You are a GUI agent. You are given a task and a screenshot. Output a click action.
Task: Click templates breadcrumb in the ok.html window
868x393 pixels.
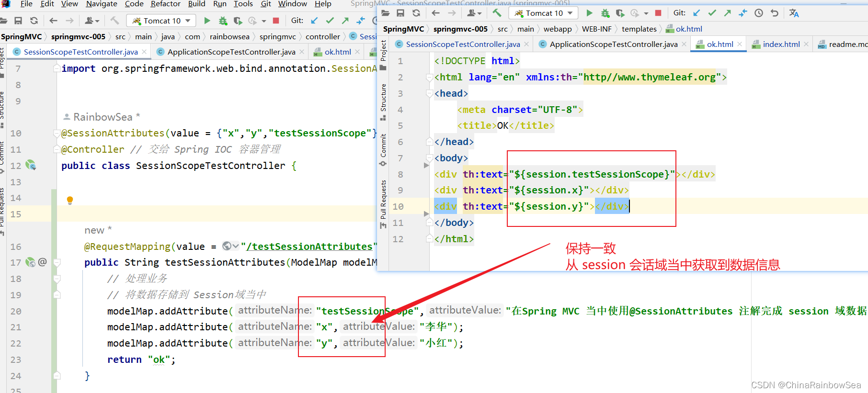(639, 29)
